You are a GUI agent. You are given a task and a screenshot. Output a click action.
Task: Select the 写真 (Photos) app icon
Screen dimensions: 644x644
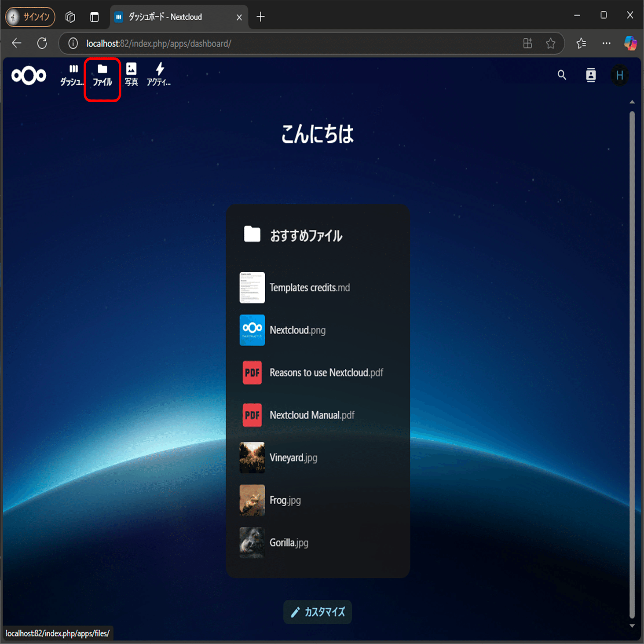131,75
